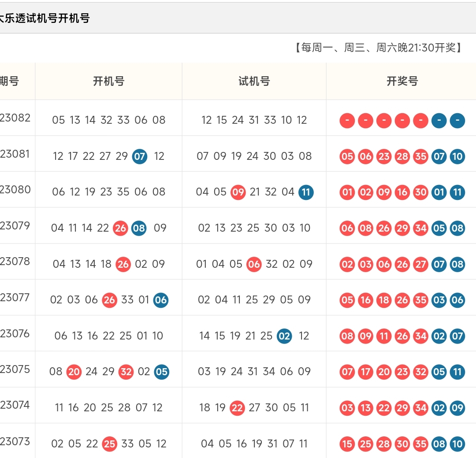Screen dimensions: 476x458
Task: Click blue ball 07 in 23076's 开奖号 column
Action: tap(457, 336)
